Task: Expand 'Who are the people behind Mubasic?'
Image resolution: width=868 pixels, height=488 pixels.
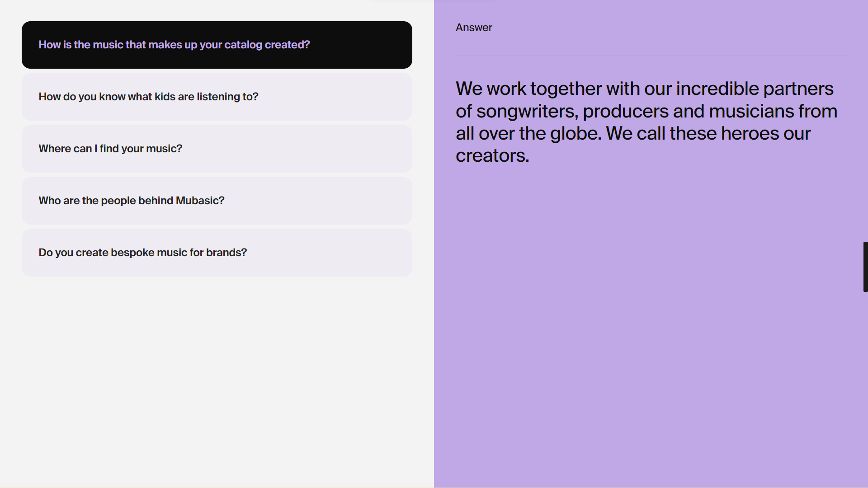Action: pyautogui.click(x=217, y=201)
